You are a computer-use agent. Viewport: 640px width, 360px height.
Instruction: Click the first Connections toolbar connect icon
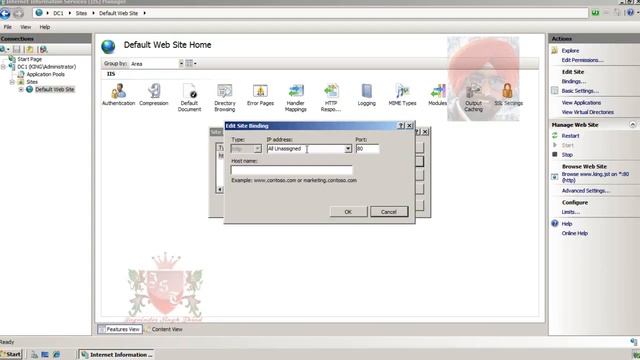point(4,49)
